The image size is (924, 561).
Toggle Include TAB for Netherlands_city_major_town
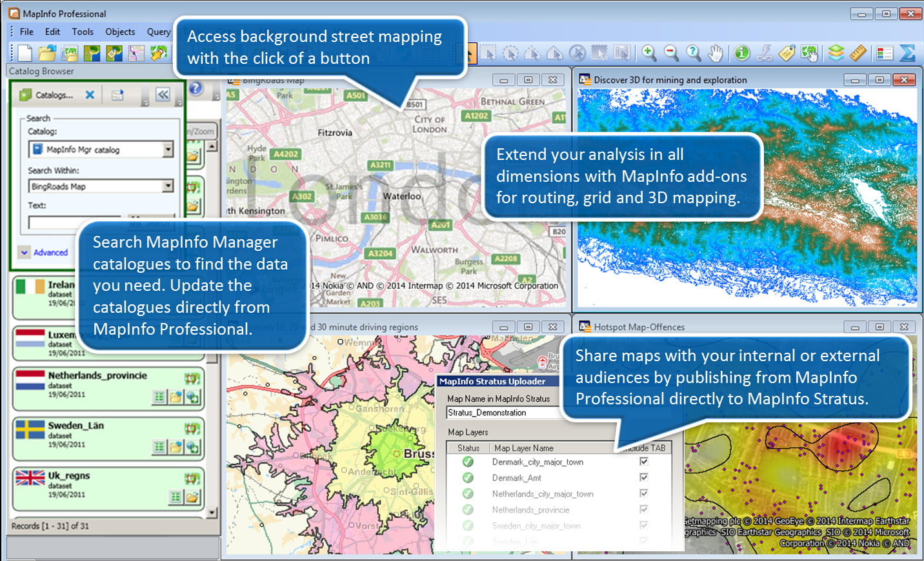[x=643, y=493]
